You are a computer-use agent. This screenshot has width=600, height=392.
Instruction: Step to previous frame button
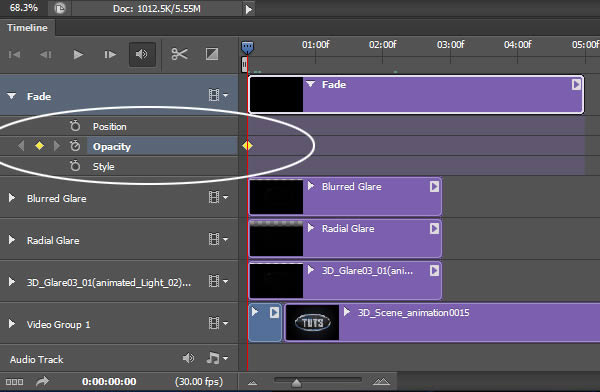(46, 55)
